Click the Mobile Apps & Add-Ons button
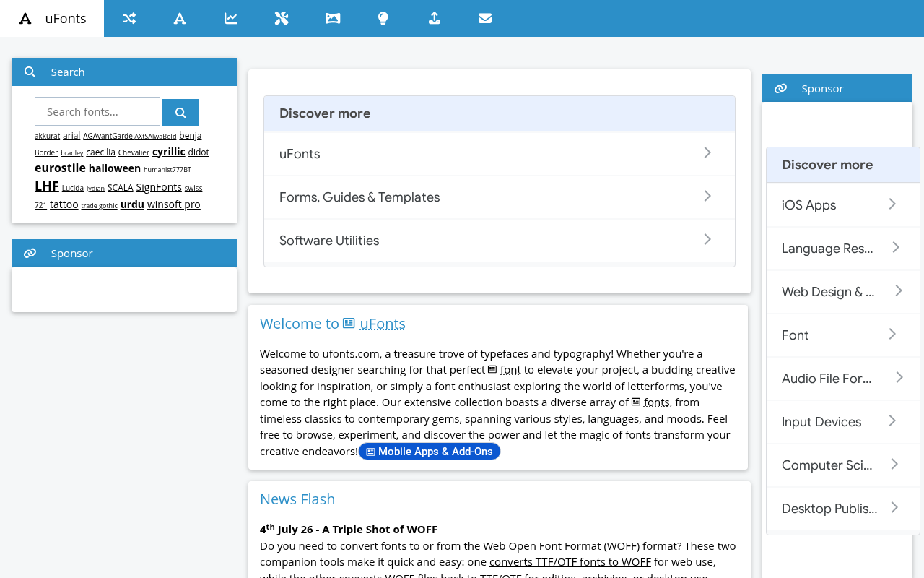 pyautogui.click(x=430, y=452)
